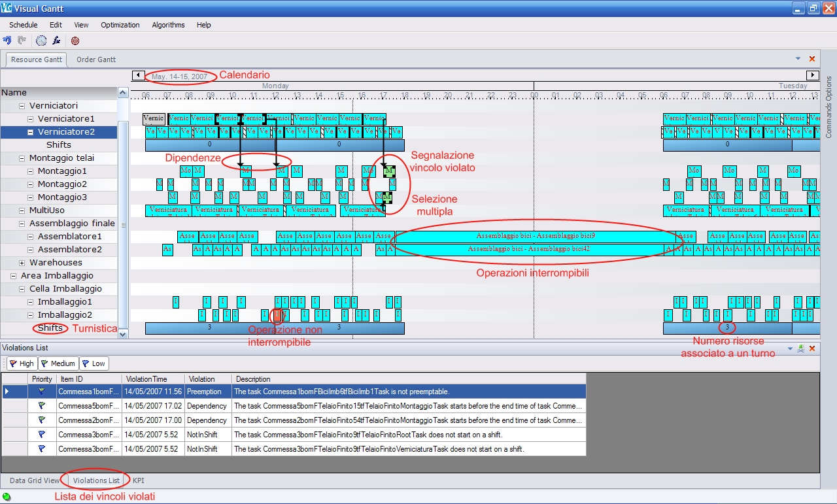Screen dimensions: 837x504
Task: Select the 'is not preemptable' description cell
Action: [409, 392]
